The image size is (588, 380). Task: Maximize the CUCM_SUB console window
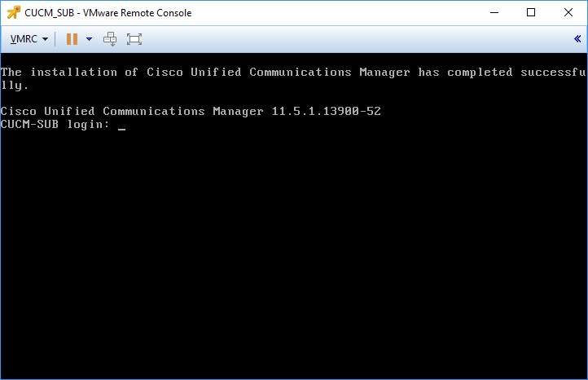click(531, 12)
